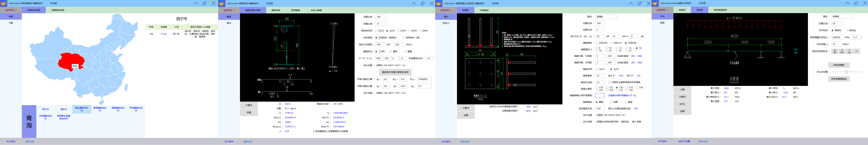Add hinge point with circle icon

857,51
